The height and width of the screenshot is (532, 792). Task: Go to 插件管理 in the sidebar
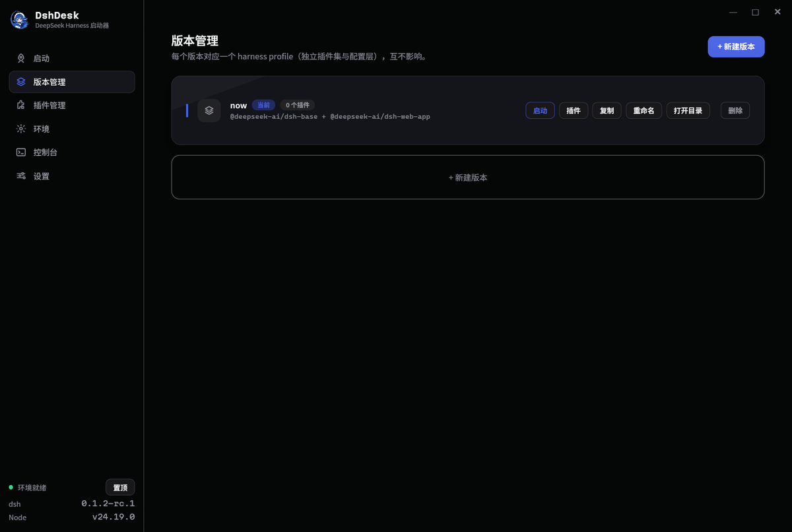(72, 105)
